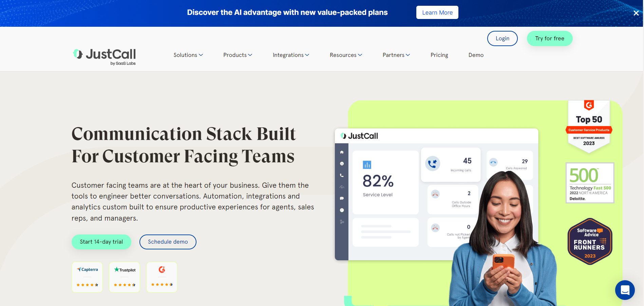Expand the Resources dropdown menu
The image size is (644, 306).
click(x=346, y=55)
